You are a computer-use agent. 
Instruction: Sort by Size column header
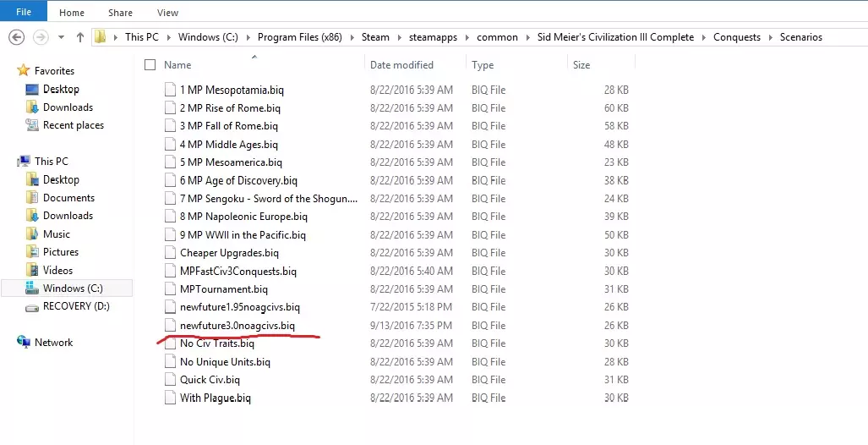(x=581, y=65)
